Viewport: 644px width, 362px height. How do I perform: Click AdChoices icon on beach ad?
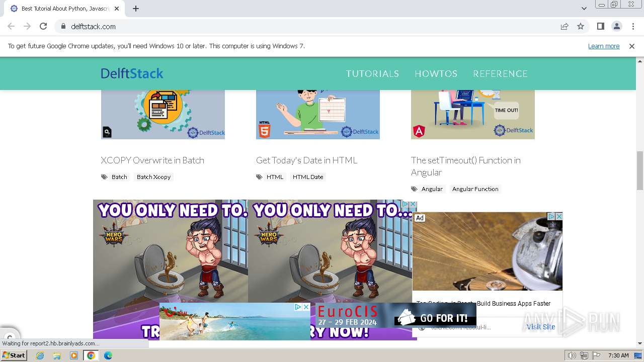click(x=298, y=307)
